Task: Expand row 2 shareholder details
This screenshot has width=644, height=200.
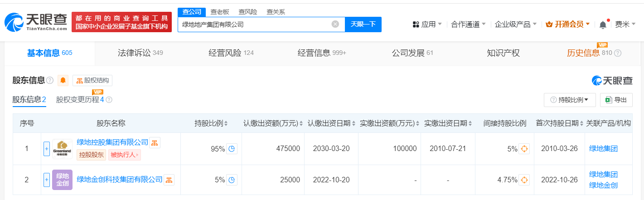Action: pos(46,180)
